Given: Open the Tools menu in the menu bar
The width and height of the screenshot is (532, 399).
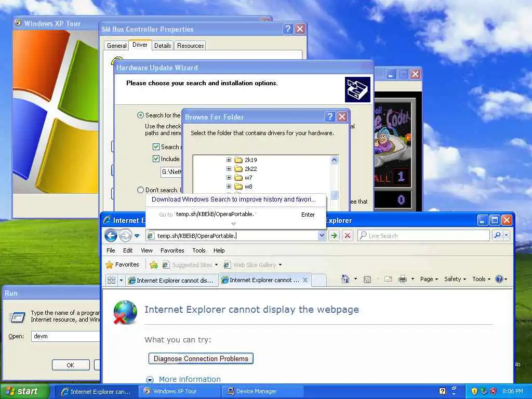Looking at the screenshot, I should pos(199,250).
